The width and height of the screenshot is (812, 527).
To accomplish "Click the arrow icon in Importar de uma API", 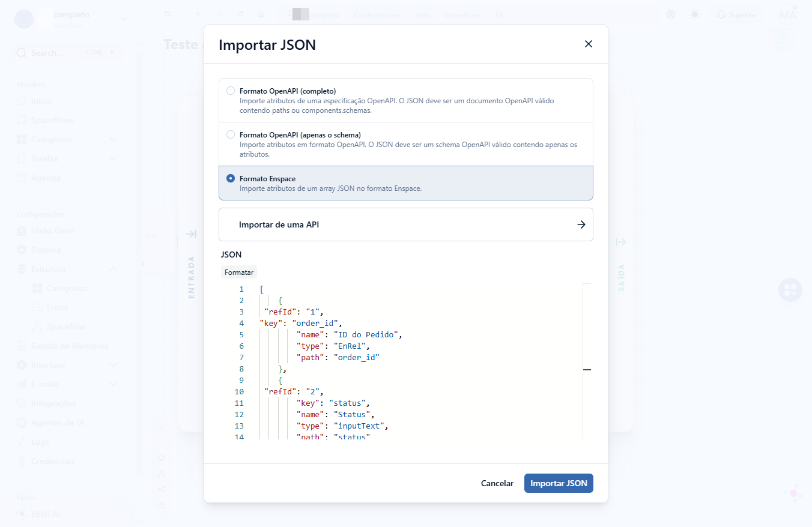I will (581, 224).
